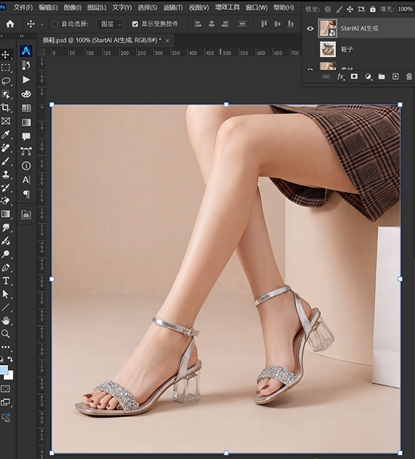The image size is (415, 459).
Task: Select the Hand tool
Action: click(x=5, y=321)
